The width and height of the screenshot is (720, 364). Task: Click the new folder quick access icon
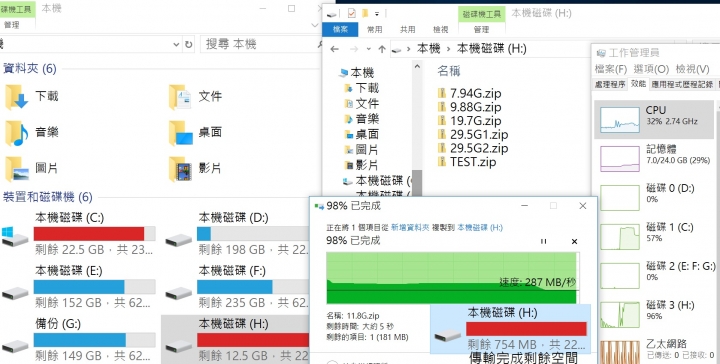coord(365,13)
